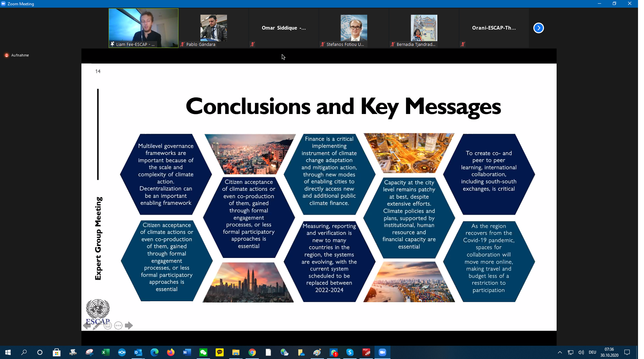Screen dimensions: 644x359
Task: Expand hidden system tray icons chevron
Action: click(x=560, y=352)
